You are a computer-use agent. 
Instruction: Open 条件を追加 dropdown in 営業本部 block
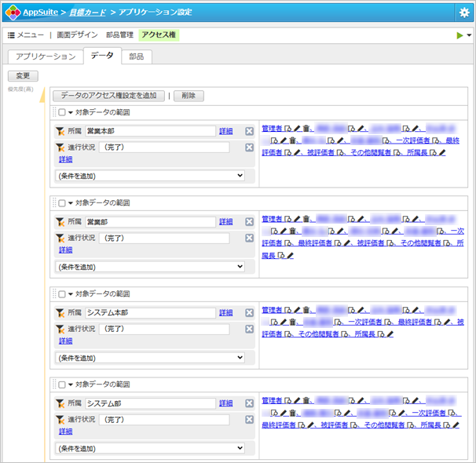click(x=150, y=176)
